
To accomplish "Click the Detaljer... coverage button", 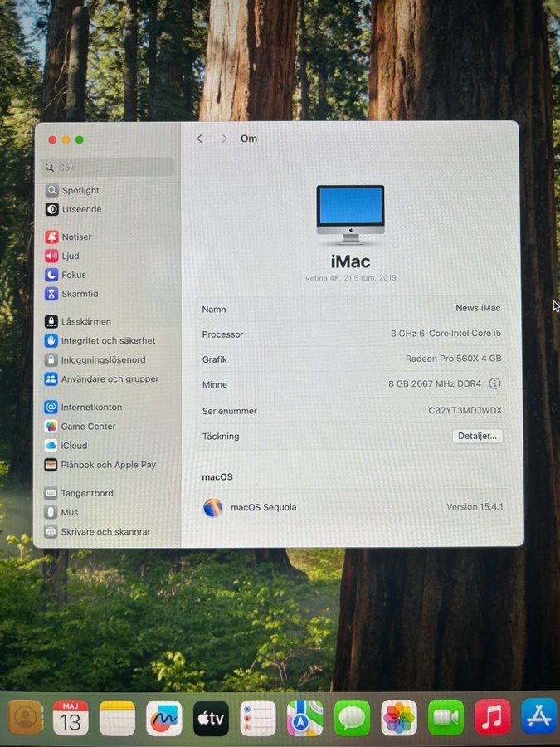I will 478,436.
